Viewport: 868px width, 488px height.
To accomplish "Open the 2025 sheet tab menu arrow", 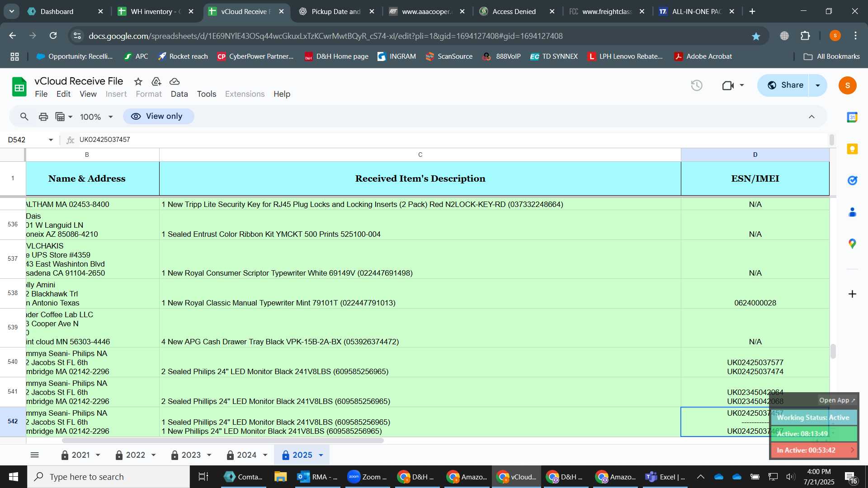I will pos(321,455).
